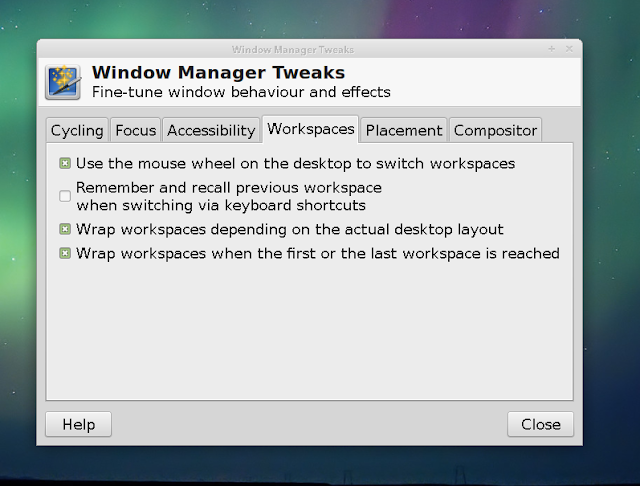This screenshot has width=640, height=486.
Task: Toggle wrap workspaces when first or last reached
Action: [x=65, y=253]
